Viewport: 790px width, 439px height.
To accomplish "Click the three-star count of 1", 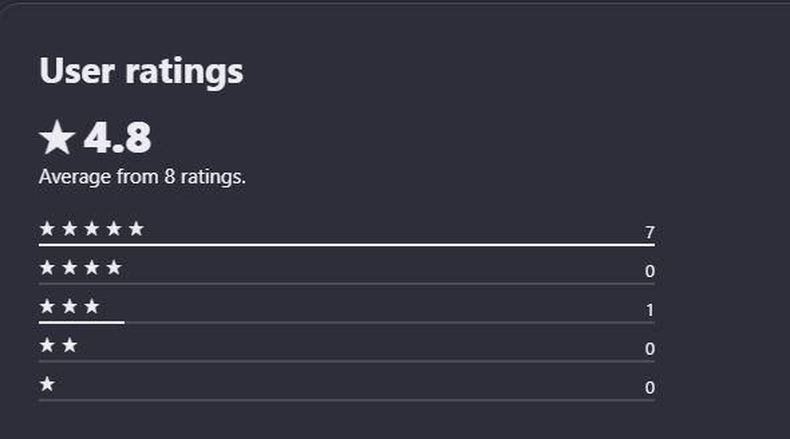I will [x=649, y=311].
